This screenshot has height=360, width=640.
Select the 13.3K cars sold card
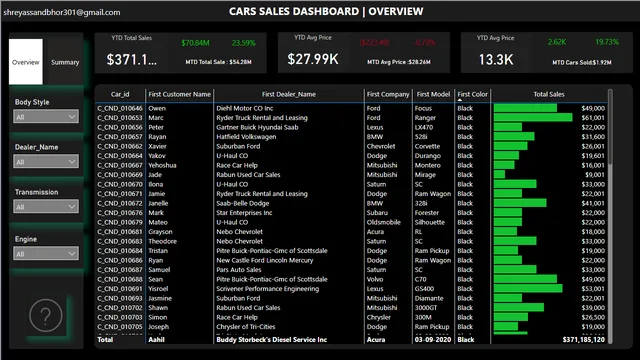pos(547,53)
